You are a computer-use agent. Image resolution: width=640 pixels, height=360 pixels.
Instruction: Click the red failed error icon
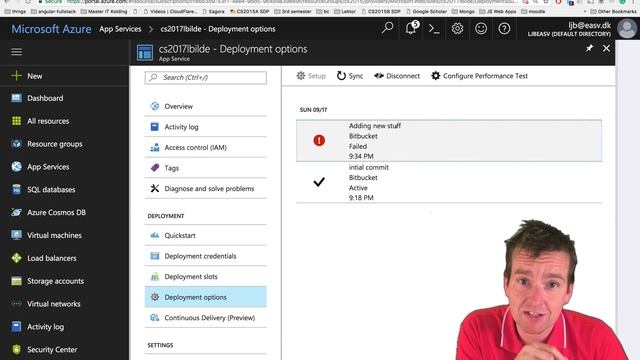coord(319,140)
